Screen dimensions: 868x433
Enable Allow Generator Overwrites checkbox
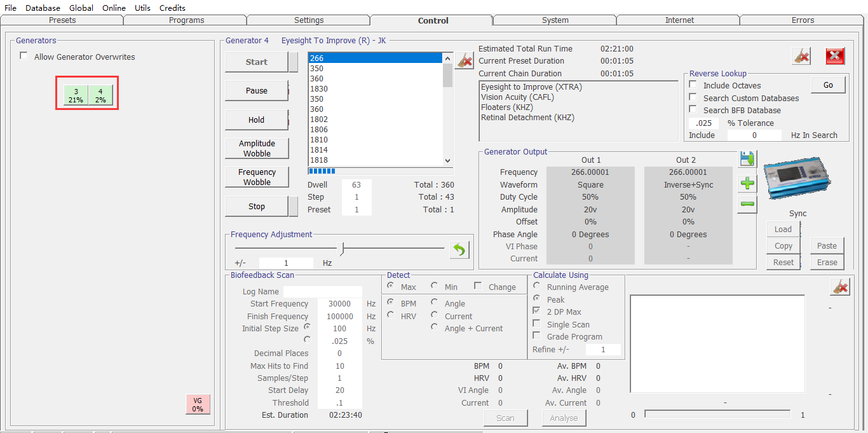(x=24, y=57)
